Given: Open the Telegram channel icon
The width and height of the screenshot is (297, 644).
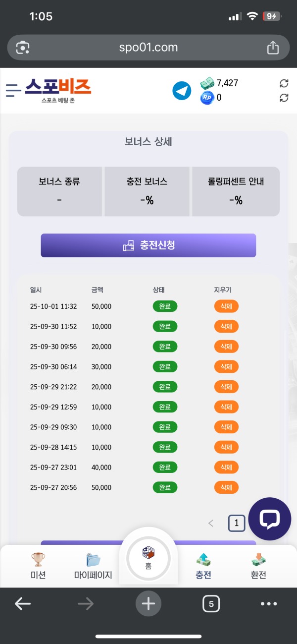Looking at the screenshot, I should click(x=182, y=90).
